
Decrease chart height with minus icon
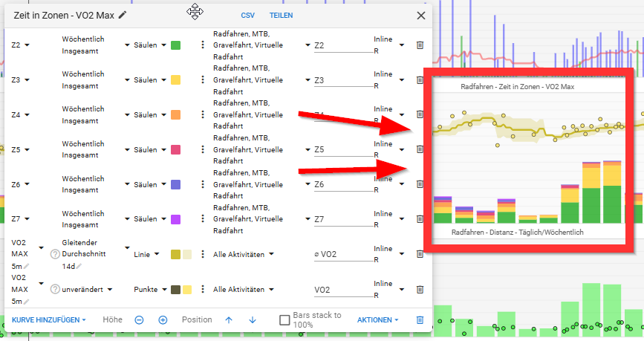(139, 319)
